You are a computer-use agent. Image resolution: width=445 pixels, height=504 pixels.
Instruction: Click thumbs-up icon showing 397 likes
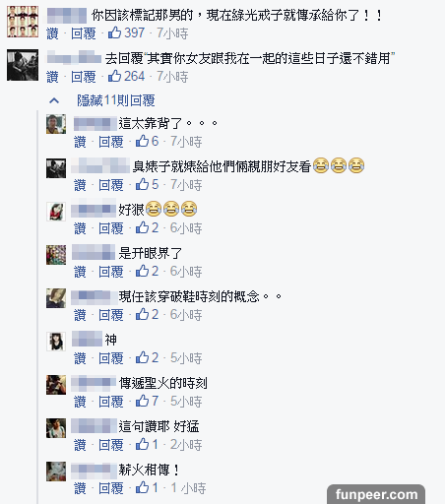(x=115, y=32)
